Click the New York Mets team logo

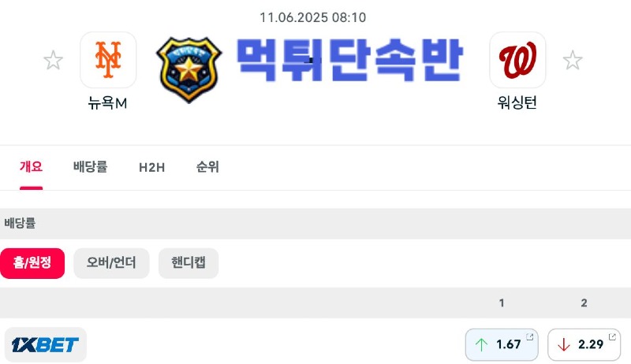pos(108,59)
